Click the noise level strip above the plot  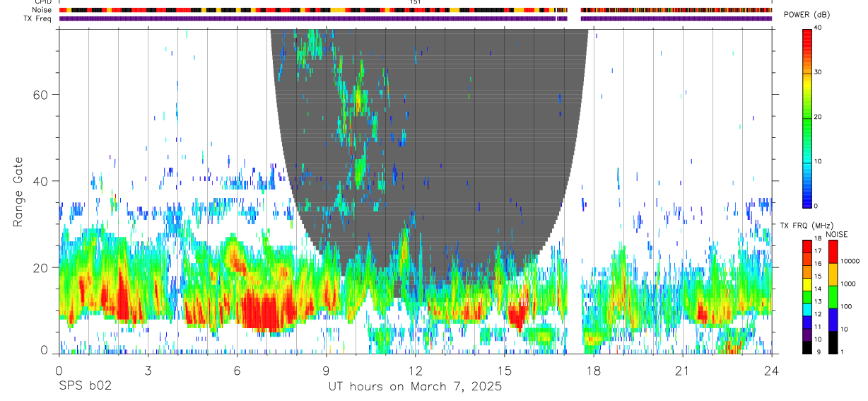pyautogui.click(x=415, y=10)
